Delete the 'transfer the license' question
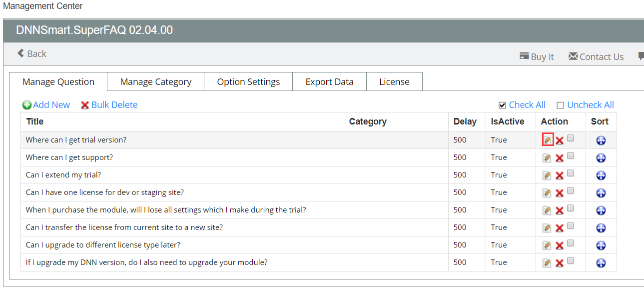 [x=560, y=228]
